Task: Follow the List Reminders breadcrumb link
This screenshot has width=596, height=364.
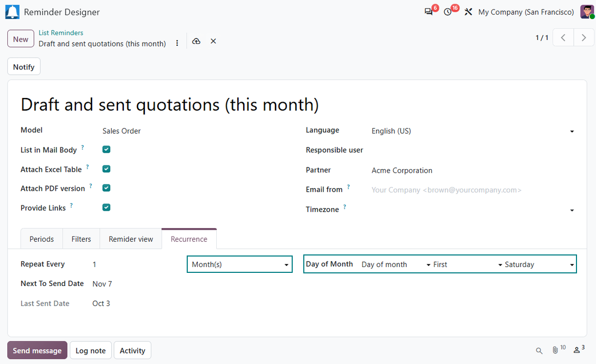Action: point(61,33)
